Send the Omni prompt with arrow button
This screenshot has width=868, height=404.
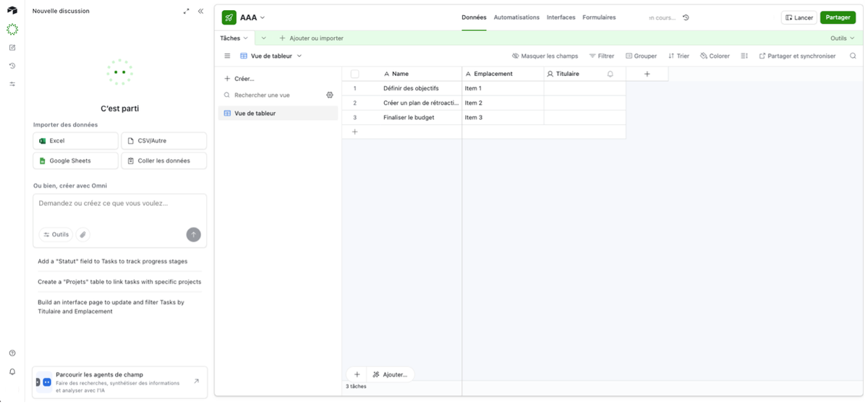[193, 234]
